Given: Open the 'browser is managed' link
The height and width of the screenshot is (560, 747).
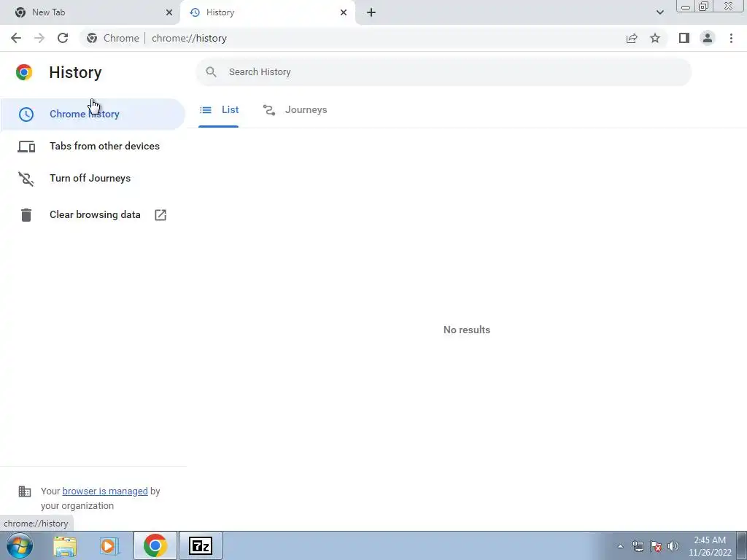Looking at the screenshot, I should [105, 491].
